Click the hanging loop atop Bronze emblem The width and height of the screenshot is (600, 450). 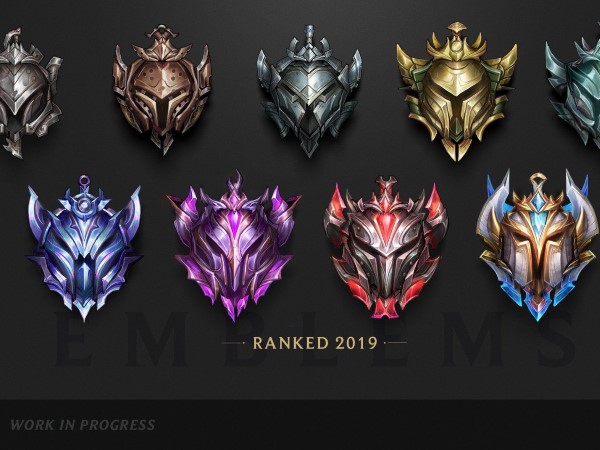coord(163,30)
